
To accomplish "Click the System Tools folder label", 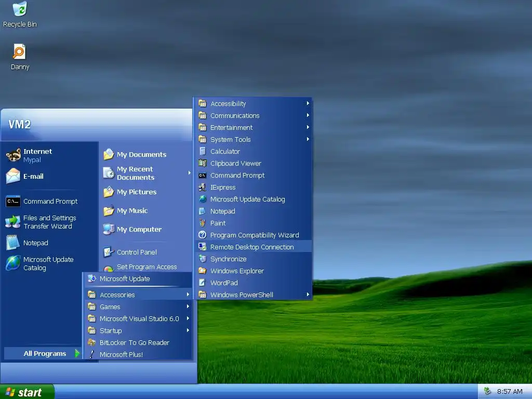I will pos(230,139).
